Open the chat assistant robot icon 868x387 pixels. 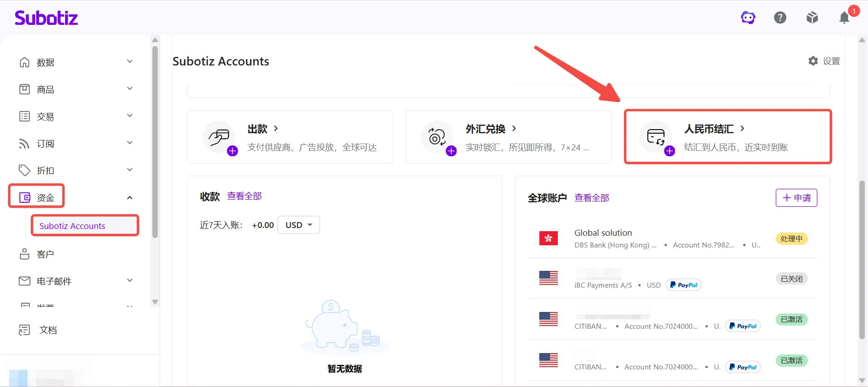pyautogui.click(x=748, y=18)
